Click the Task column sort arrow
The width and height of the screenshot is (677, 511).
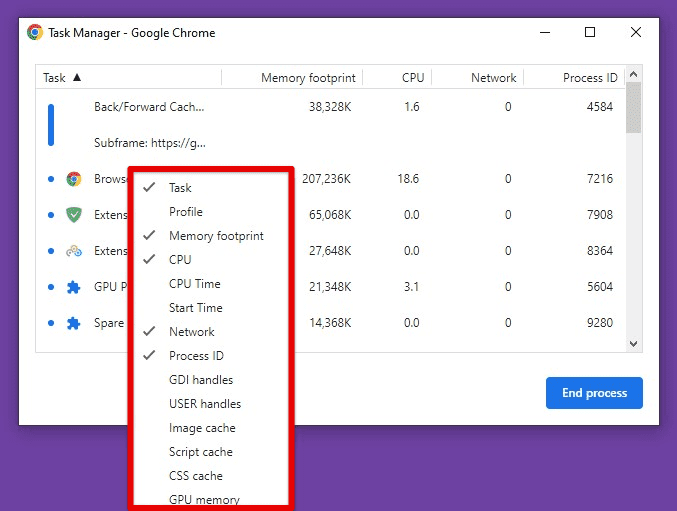(77, 77)
